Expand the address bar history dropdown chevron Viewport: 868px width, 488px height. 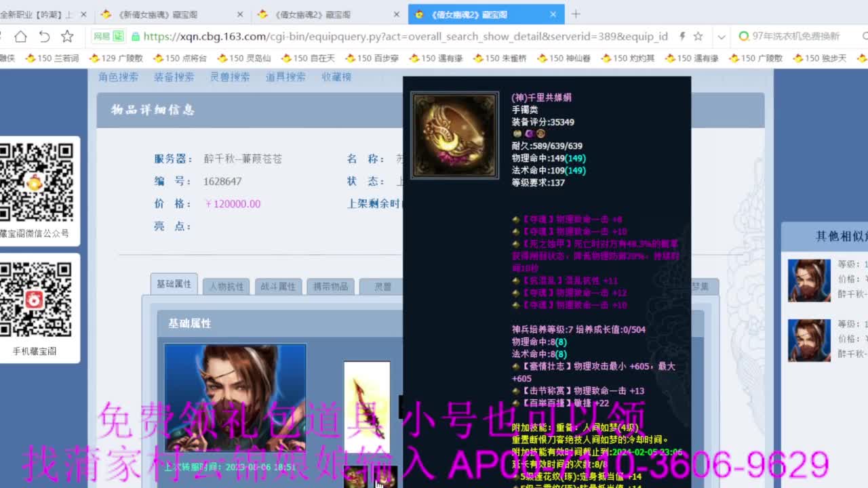tap(722, 37)
